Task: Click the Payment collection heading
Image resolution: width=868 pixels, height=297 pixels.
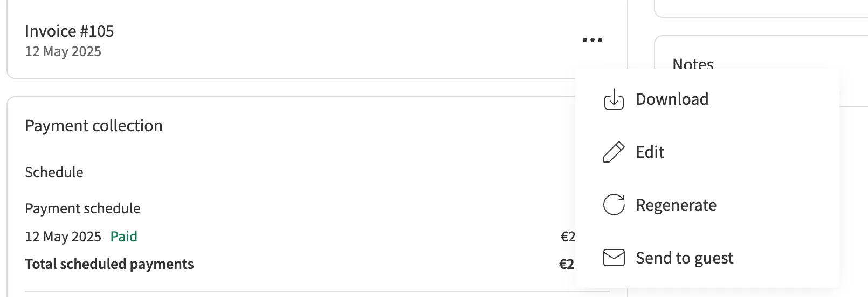Action: tap(94, 126)
